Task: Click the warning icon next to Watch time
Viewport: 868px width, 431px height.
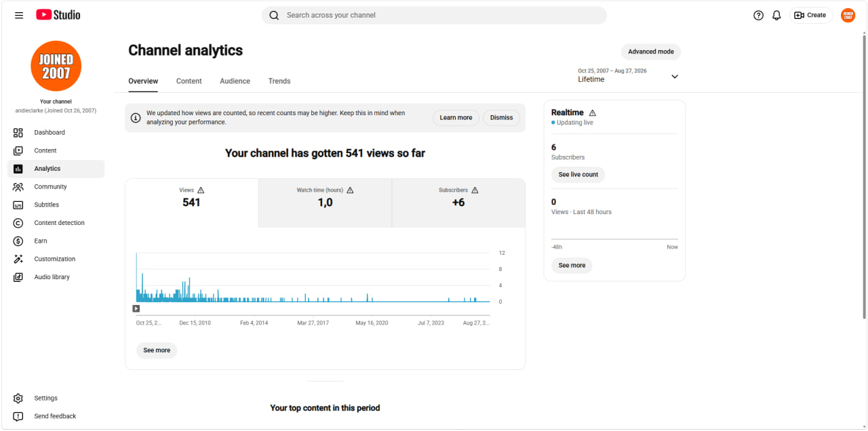Action: coord(350,190)
